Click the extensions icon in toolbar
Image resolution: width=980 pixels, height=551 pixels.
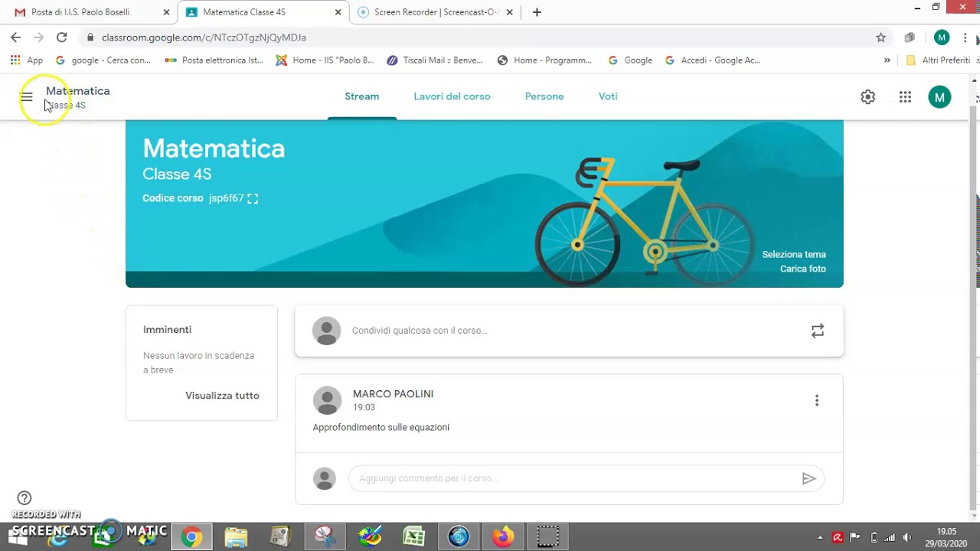pyautogui.click(x=910, y=37)
